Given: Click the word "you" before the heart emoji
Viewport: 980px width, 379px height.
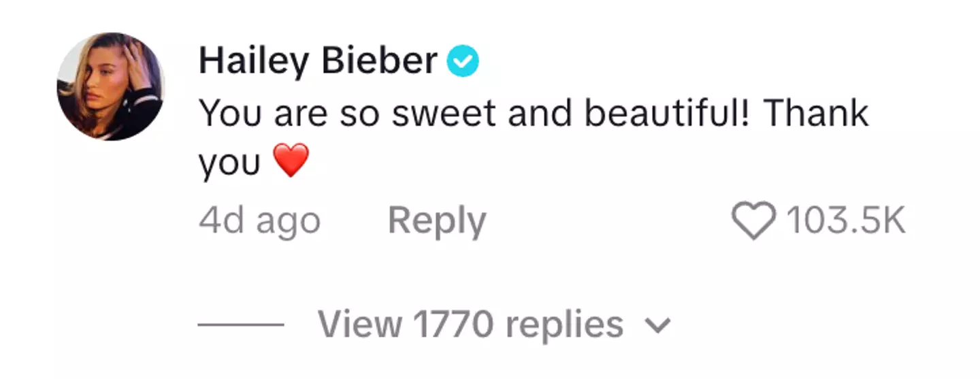Looking at the screenshot, I should (229, 163).
